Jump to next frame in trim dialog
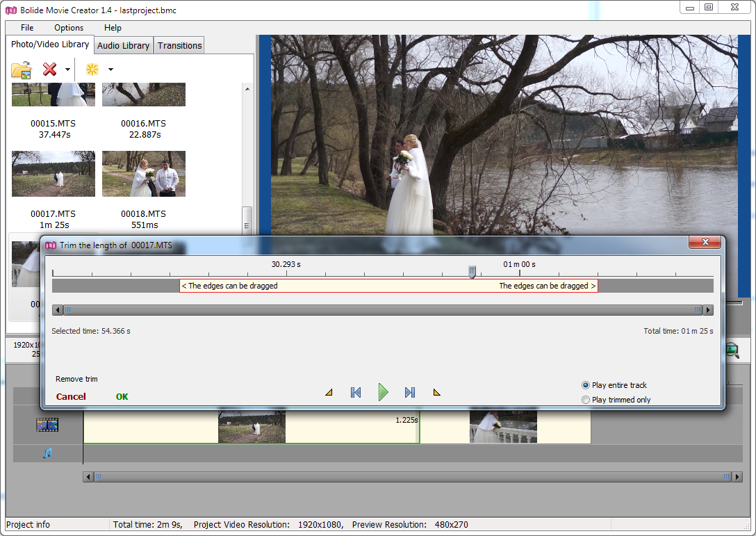The image size is (756, 536). click(409, 393)
